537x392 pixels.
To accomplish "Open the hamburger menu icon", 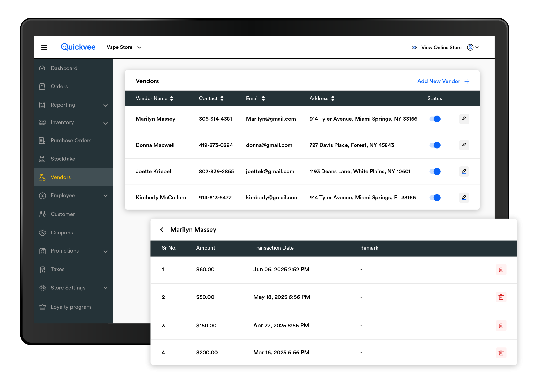I will [44, 47].
